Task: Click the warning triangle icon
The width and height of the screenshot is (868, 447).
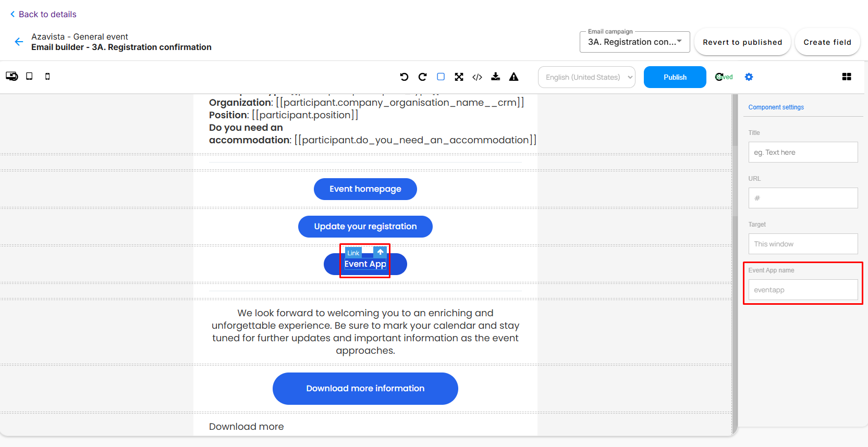Action: coord(514,77)
